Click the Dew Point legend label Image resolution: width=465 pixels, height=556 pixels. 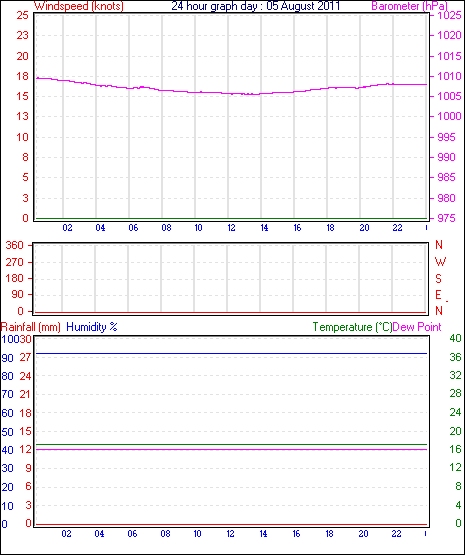click(417, 327)
